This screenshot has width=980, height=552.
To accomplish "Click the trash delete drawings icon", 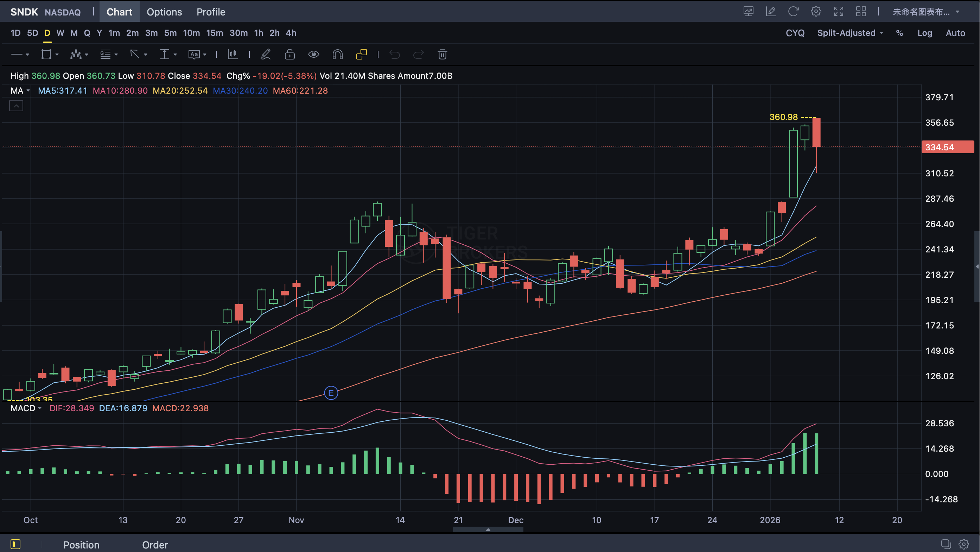I will click(x=442, y=55).
